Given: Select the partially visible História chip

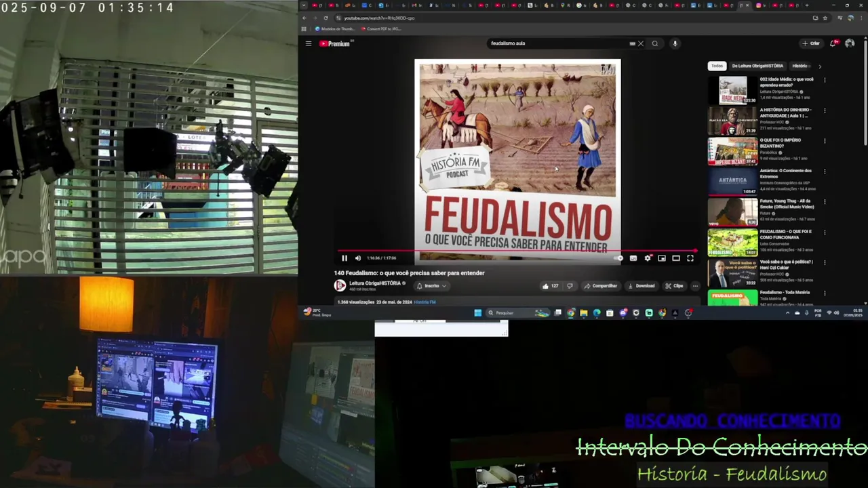Looking at the screenshot, I should 800,66.
